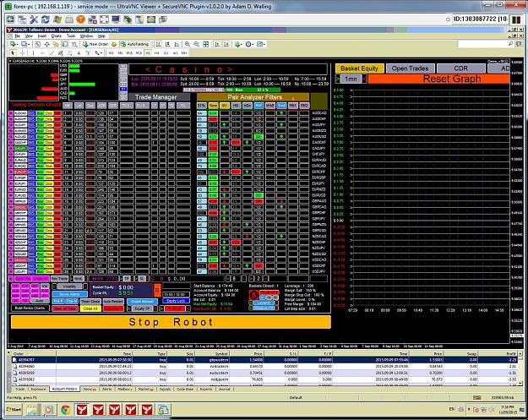Switch chart to D1 timeframe

coord(166,53)
